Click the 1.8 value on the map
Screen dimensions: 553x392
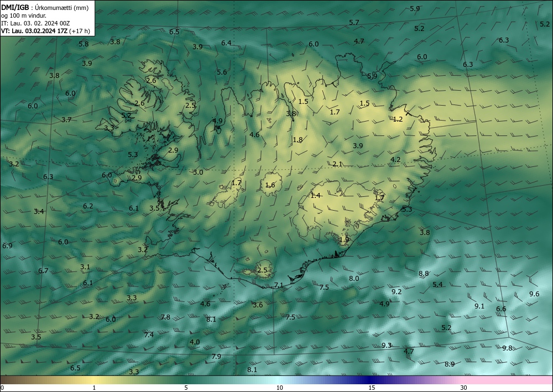pyautogui.click(x=298, y=139)
